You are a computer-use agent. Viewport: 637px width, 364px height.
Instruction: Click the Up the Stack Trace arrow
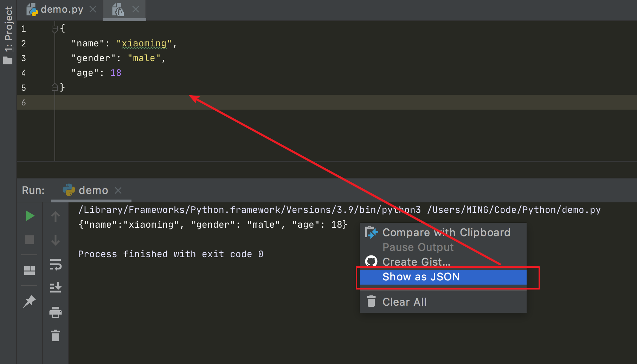coord(56,216)
